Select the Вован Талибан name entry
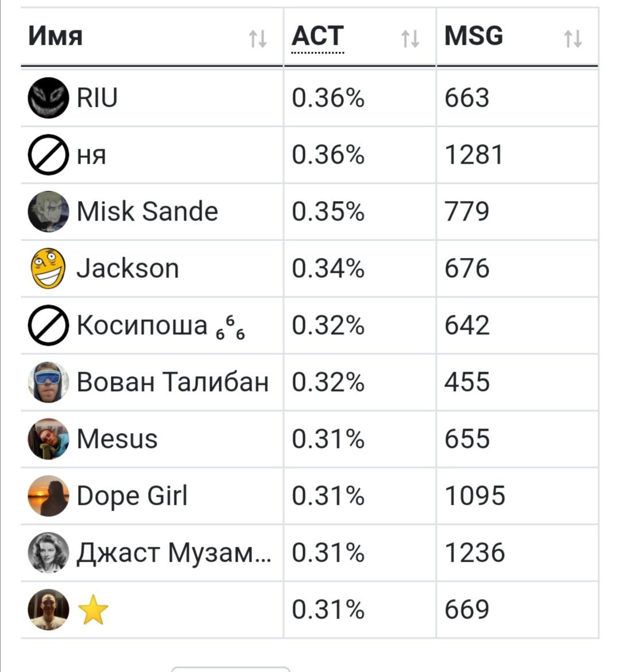 click(x=172, y=382)
